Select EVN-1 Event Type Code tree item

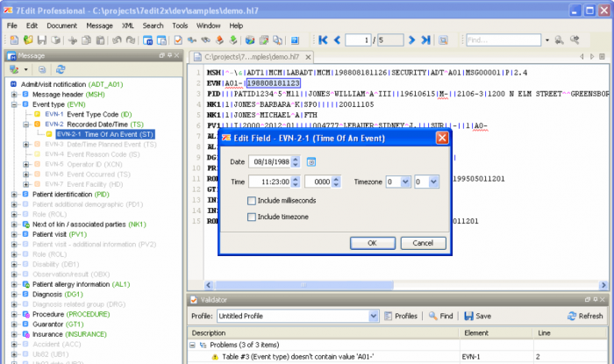88,114
